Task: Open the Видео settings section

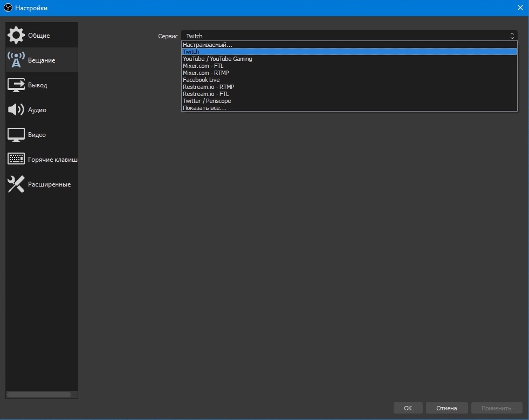Action: coord(42,135)
